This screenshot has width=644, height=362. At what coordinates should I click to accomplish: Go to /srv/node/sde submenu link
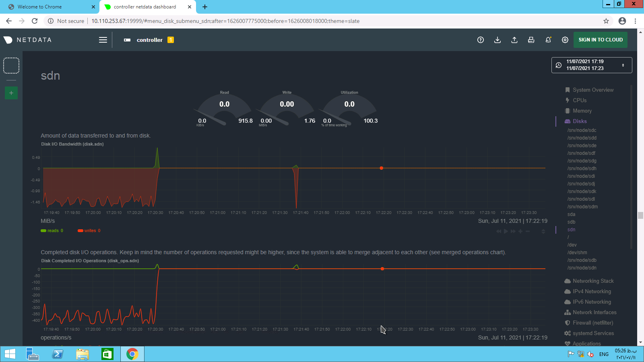[582, 146]
